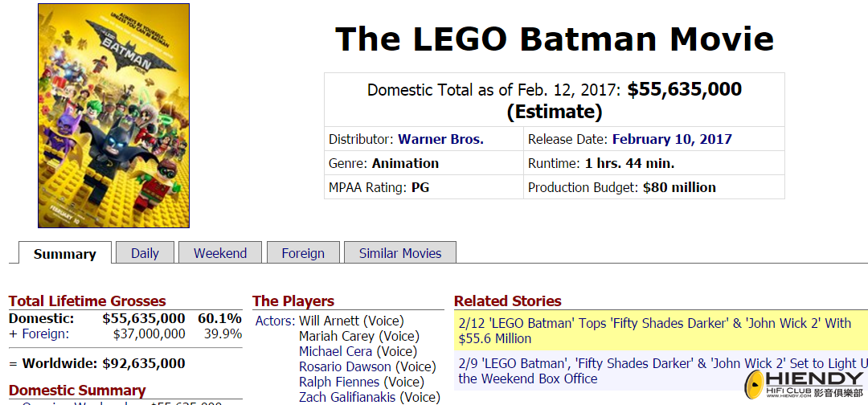The width and height of the screenshot is (868, 405).
Task: Click the LEGO Batman Movie poster thumbnail
Action: (113, 116)
